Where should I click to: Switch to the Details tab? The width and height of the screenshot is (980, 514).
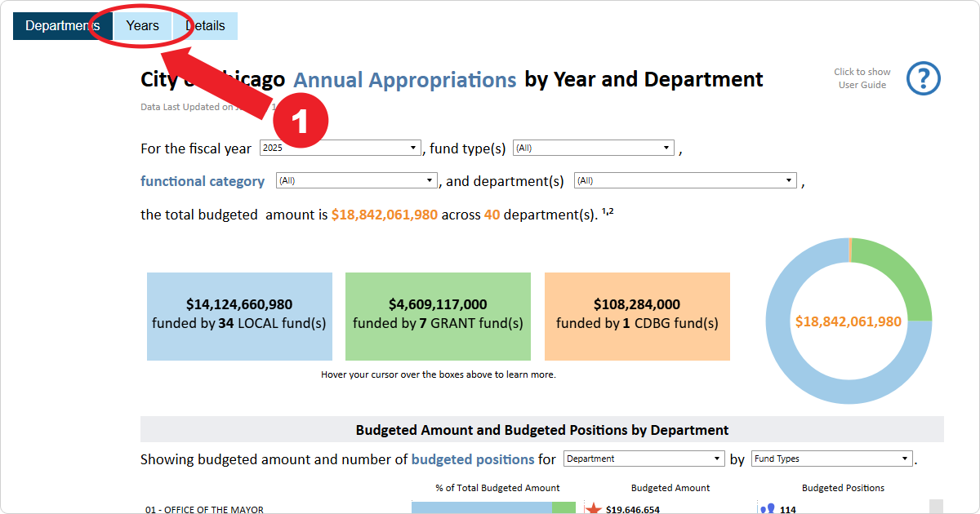click(x=205, y=26)
